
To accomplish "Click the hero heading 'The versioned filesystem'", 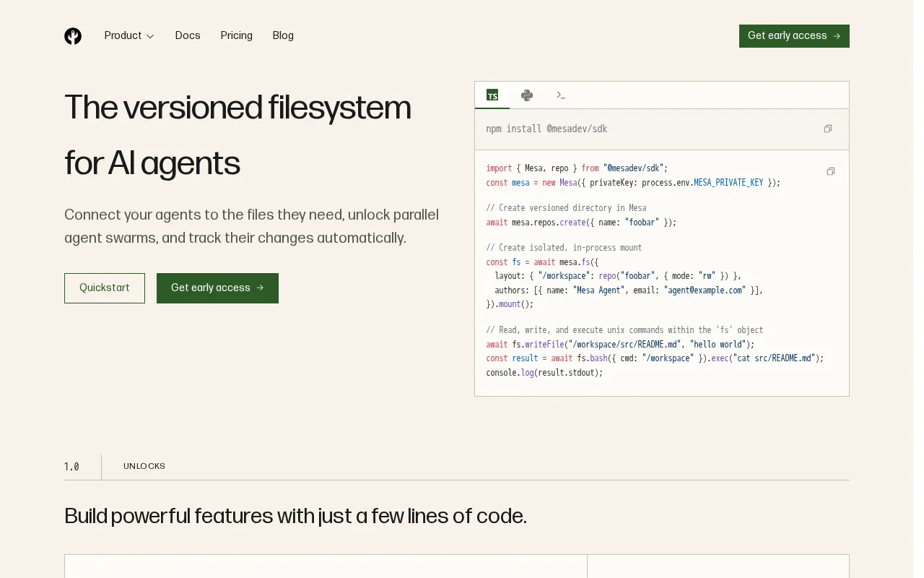I will point(237,108).
